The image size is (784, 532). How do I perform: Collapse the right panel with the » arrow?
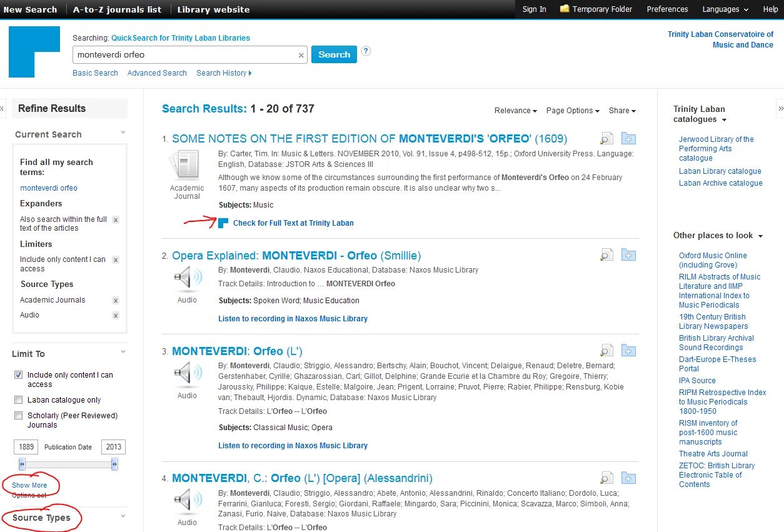click(780, 108)
